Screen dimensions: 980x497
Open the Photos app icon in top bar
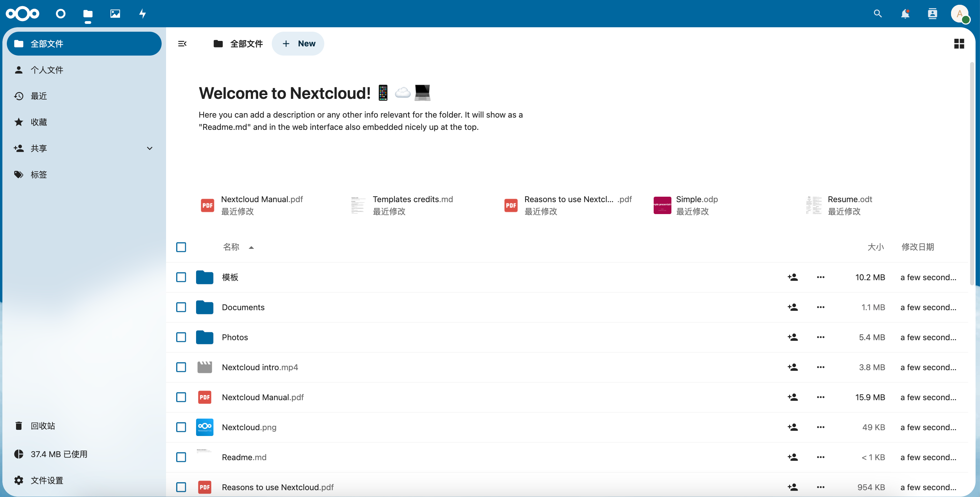(115, 14)
